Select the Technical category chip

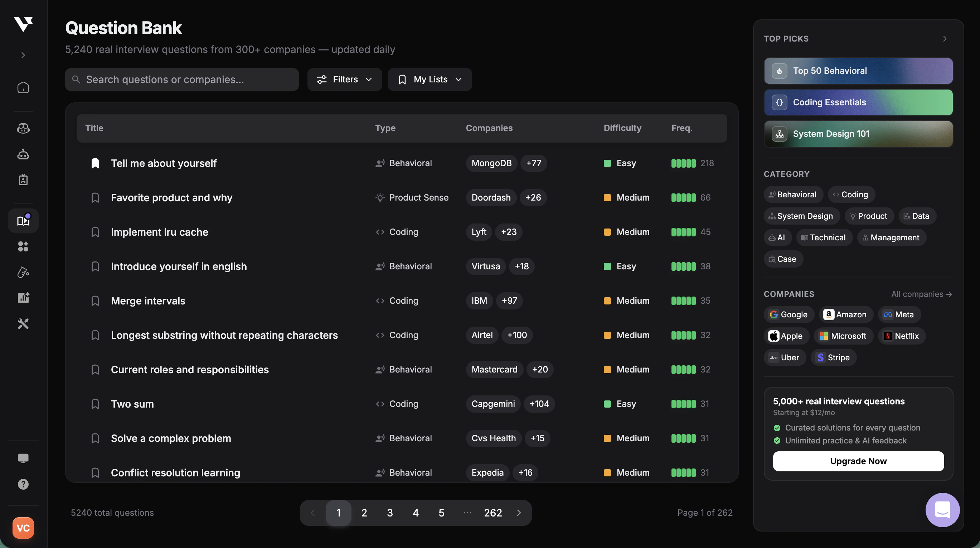pos(824,237)
